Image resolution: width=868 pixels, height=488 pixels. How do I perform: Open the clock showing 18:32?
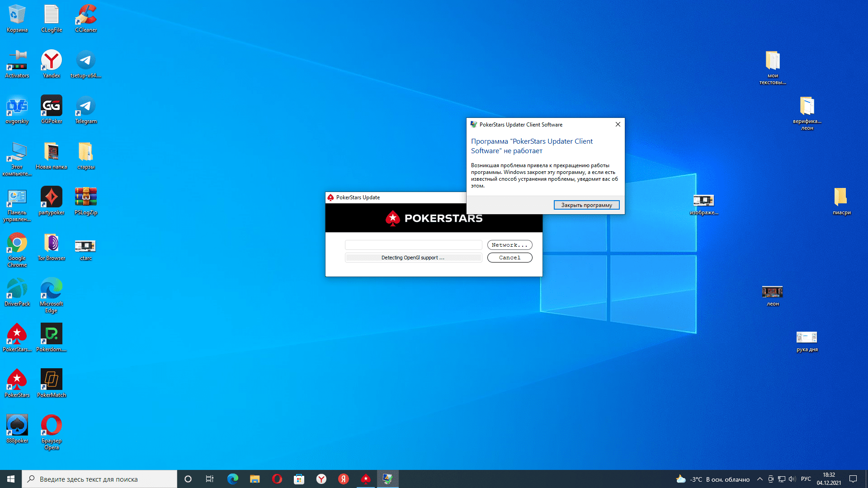(x=829, y=479)
